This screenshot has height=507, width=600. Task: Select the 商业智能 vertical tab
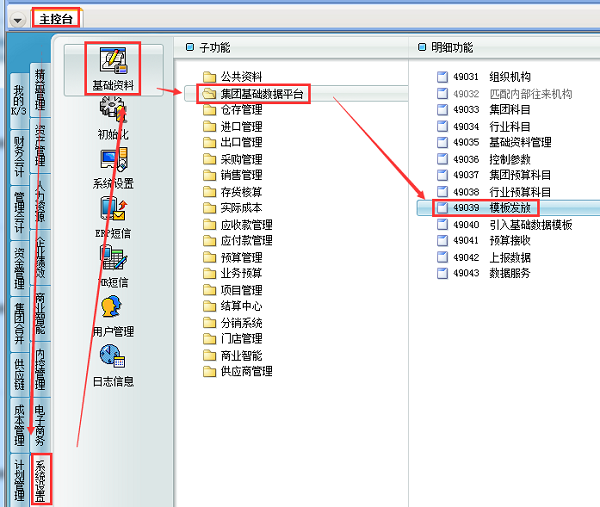40,314
